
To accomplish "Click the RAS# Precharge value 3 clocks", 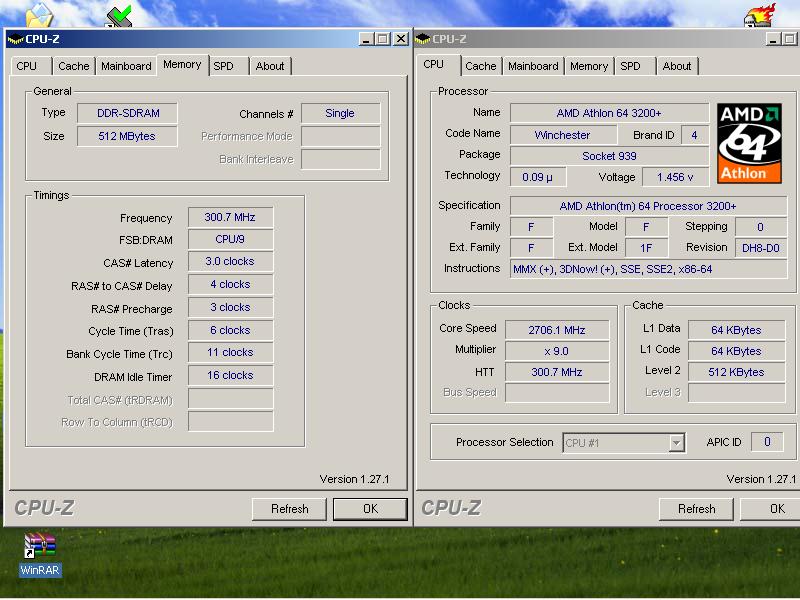I will point(231,307).
